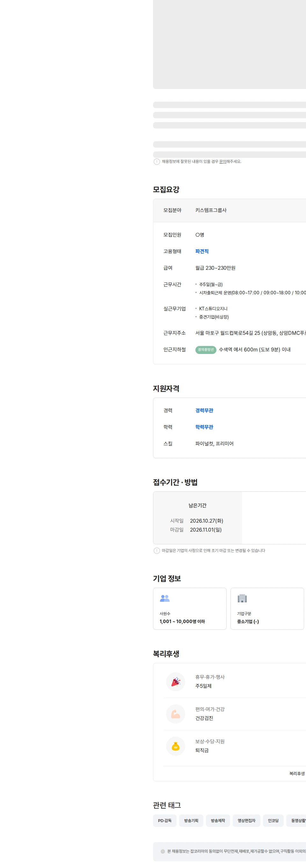The height and width of the screenshot is (868, 306).
Task: Select the 영상편집자 tag
Action: [x=246, y=820]
